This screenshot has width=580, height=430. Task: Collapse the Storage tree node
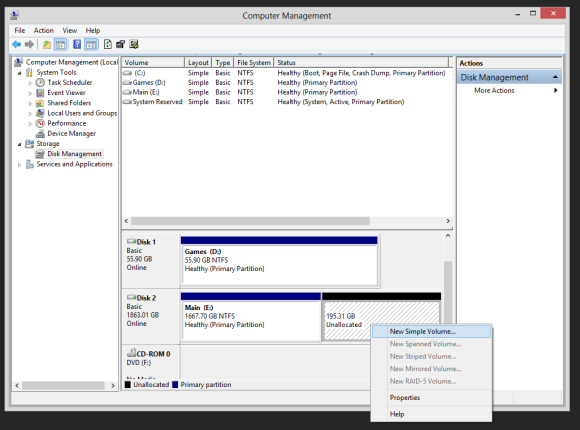coord(20,144)
